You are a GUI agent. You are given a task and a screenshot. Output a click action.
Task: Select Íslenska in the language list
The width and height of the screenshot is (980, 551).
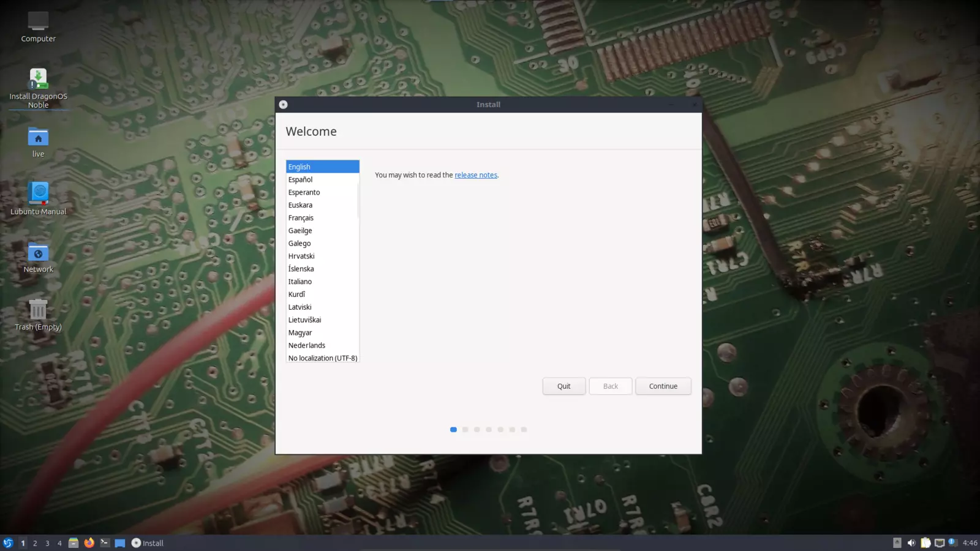(322, 269)
